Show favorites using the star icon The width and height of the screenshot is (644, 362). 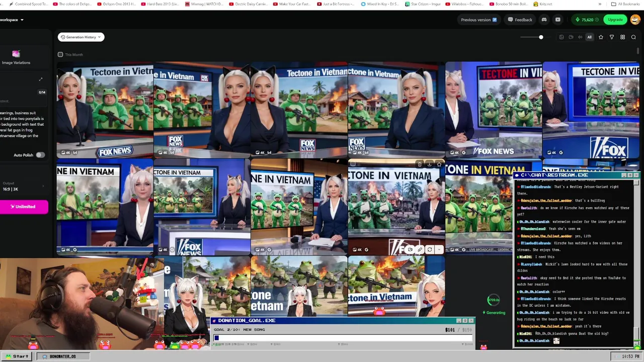click(601, 37)
